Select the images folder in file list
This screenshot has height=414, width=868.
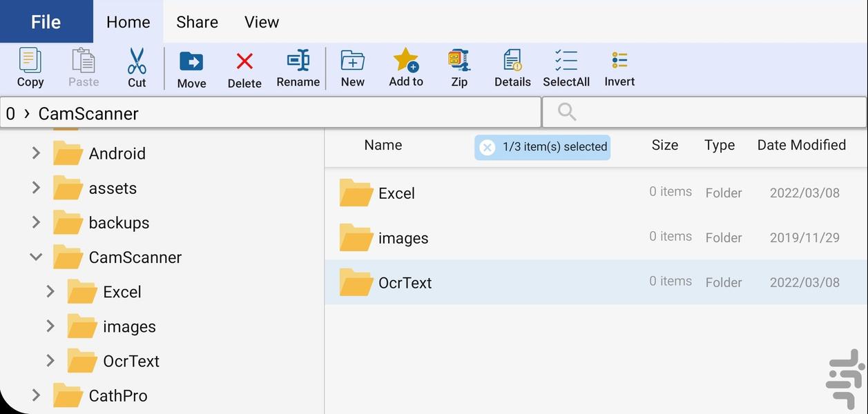(403, 238)
